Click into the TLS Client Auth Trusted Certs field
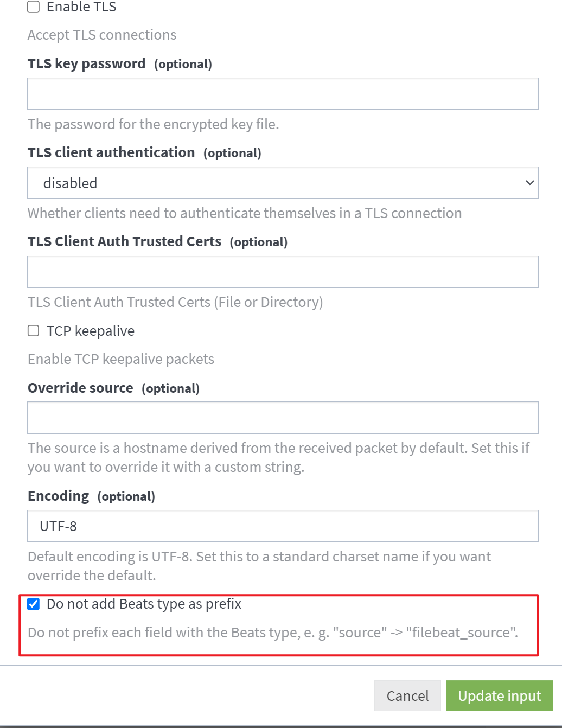Viewport: 562px width, 728px height. coord(282,272)
